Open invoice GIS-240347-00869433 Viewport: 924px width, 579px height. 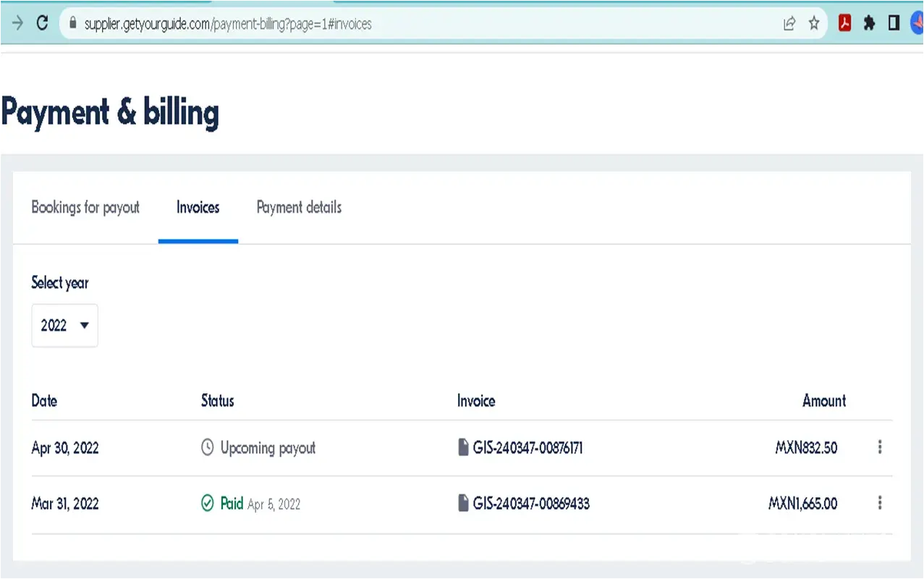pos(530,504)
